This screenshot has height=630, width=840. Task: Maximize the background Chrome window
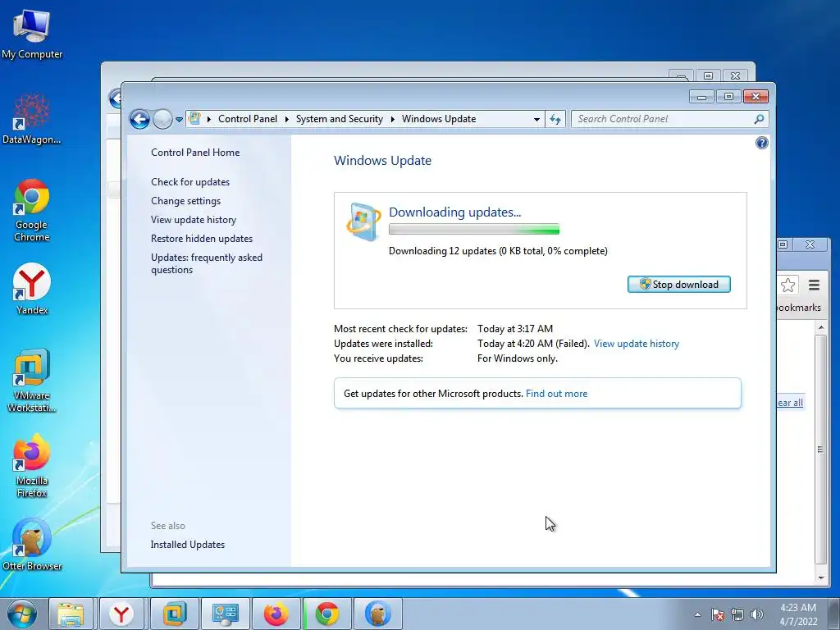(783, 244)
